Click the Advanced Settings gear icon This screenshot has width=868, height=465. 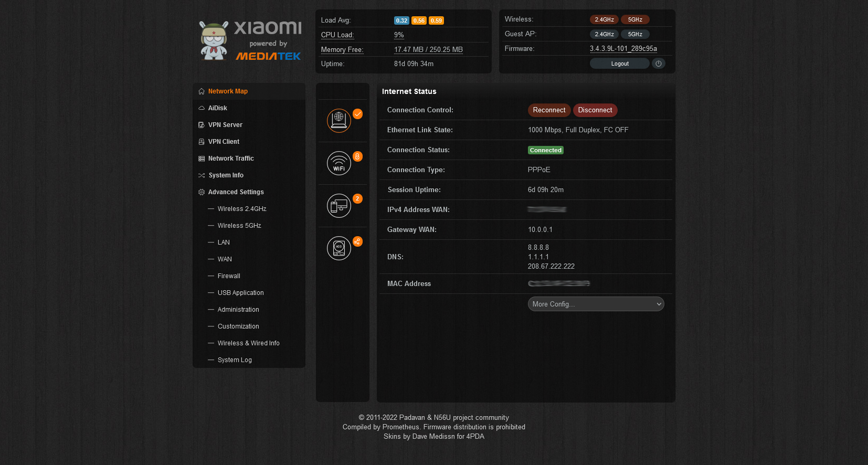pyautogui.click(x=202, y=192)
